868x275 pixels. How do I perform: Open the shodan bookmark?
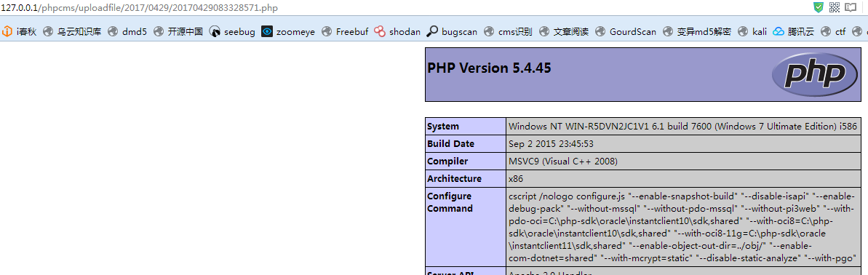tap(397, 31)
